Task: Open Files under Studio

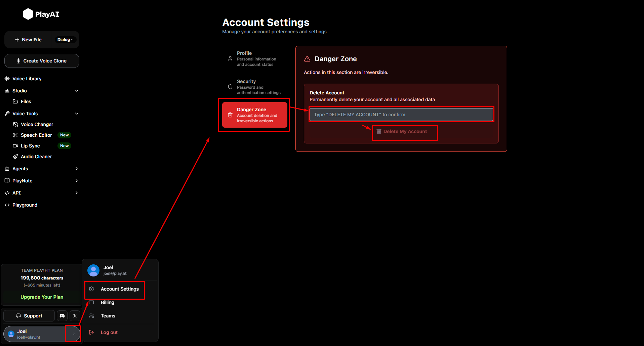Action: 26,101
